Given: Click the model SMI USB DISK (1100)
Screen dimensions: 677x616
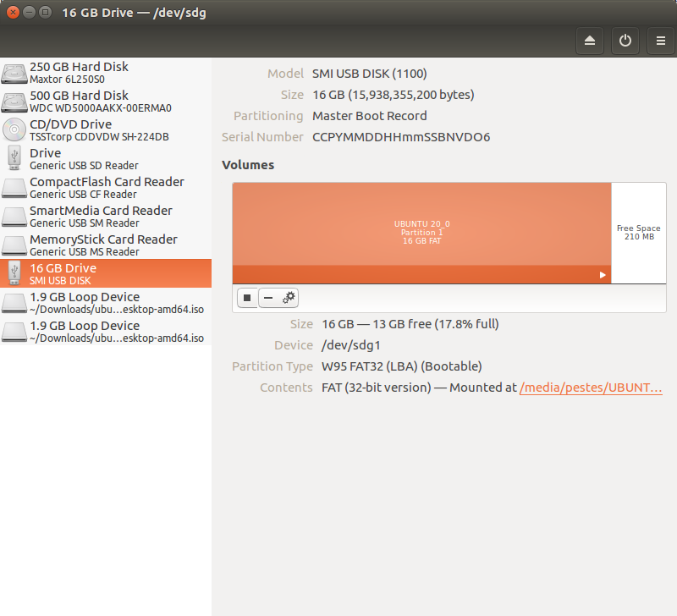Looking at the screenshot, I should [370, 74].
